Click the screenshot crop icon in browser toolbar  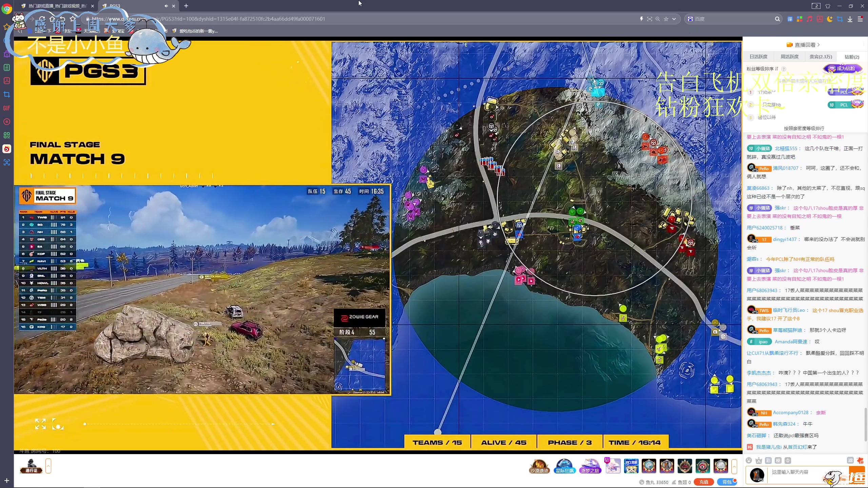point(840,19)
